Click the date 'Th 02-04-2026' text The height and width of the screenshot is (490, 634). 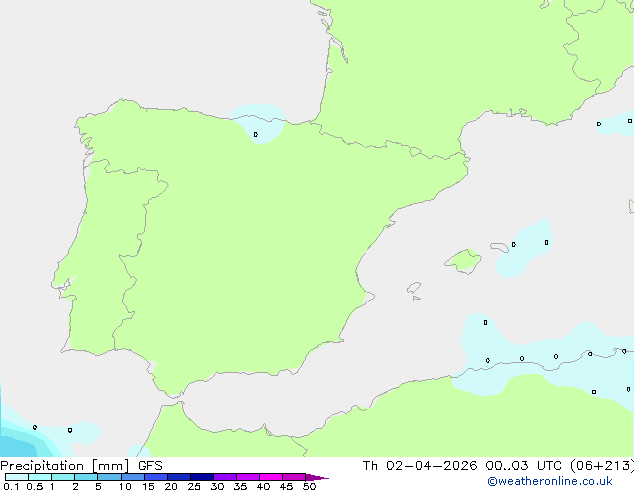[420, 466]
